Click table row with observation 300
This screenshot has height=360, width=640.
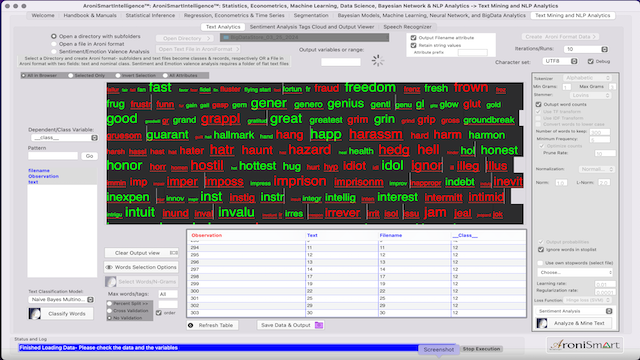coord(356,291)
